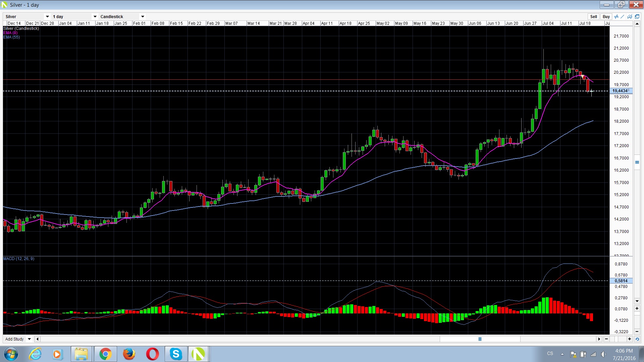
Task: Click the MACD value label 0,5814
Action: [621, 281]
